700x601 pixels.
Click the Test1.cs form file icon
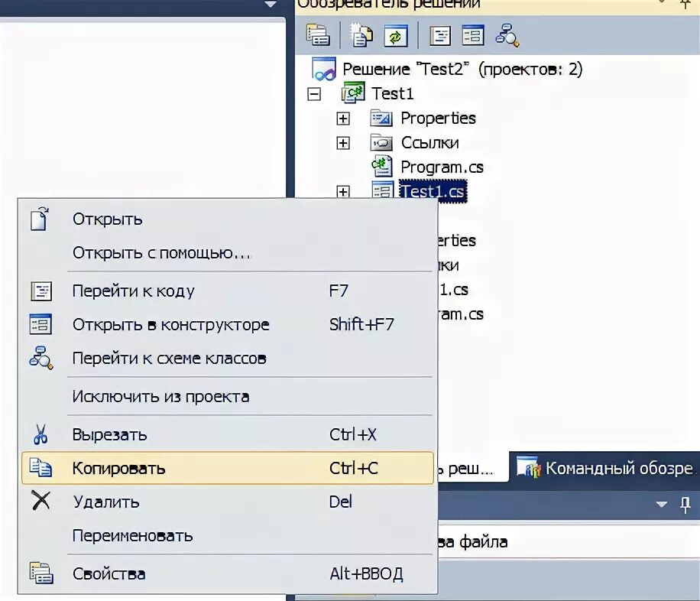(x=383, y=191)
